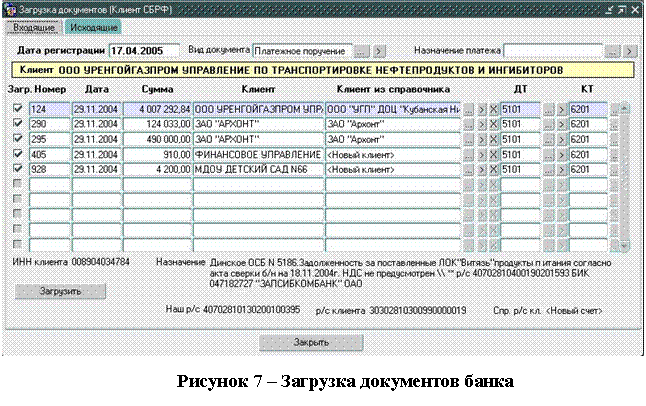Click the Дата регистрации field 17.04.2005
The height and width of the screenshot is (406, 646).
click(144, 51)
